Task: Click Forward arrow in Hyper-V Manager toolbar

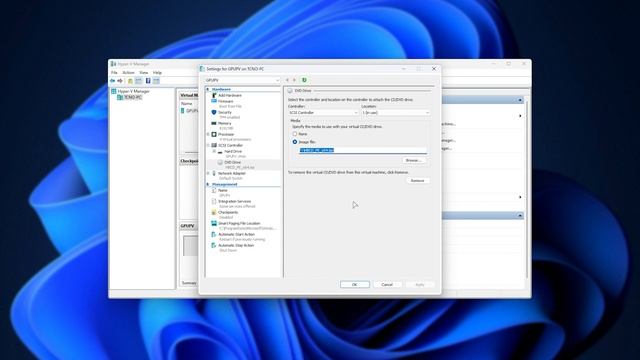Action: point(120,81)
